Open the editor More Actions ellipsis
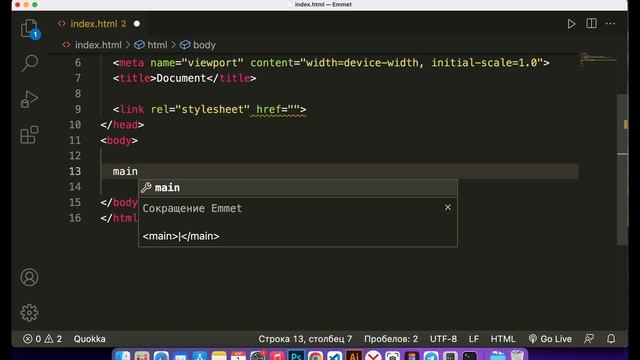Viewport: 640px width, 360px height. (x=610, y=24)
